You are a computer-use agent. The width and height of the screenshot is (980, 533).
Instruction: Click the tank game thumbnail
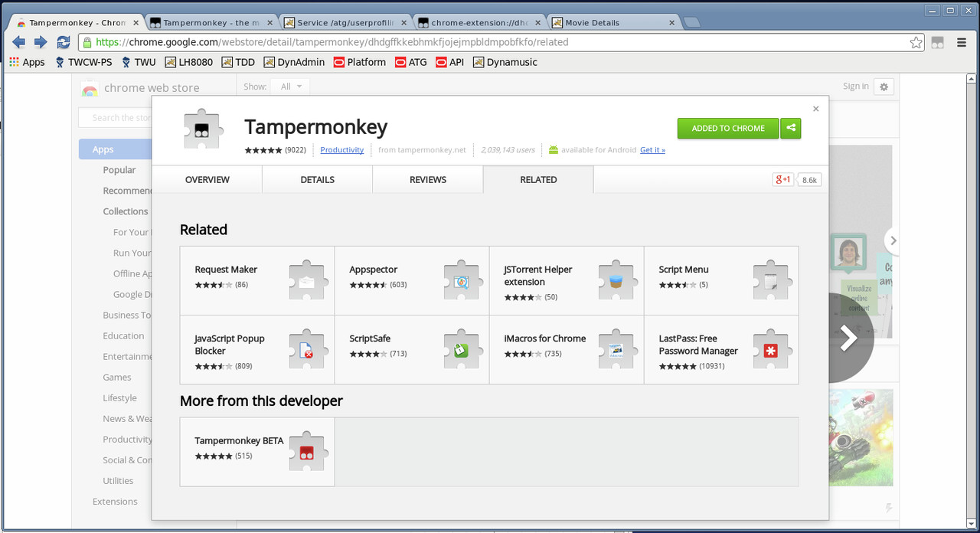coord(861,437)
